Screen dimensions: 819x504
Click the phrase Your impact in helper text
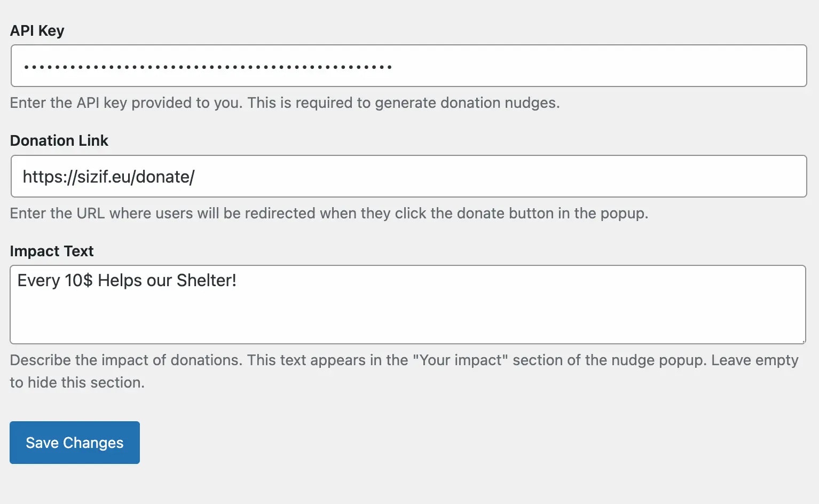click(460, 360)
